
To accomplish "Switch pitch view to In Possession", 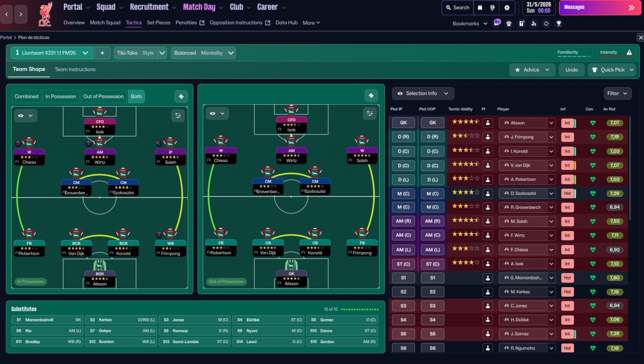I will [61, 97].
